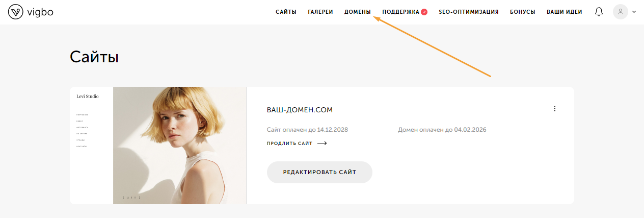Click next slide arrow in site preview
644x218 pixels.
(140, 197)
